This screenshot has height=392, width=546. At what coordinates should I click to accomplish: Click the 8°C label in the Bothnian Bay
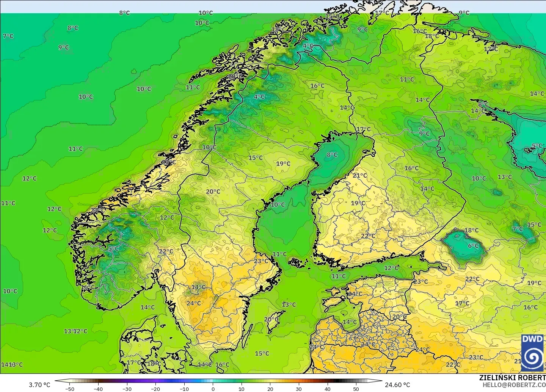point(332,155)
